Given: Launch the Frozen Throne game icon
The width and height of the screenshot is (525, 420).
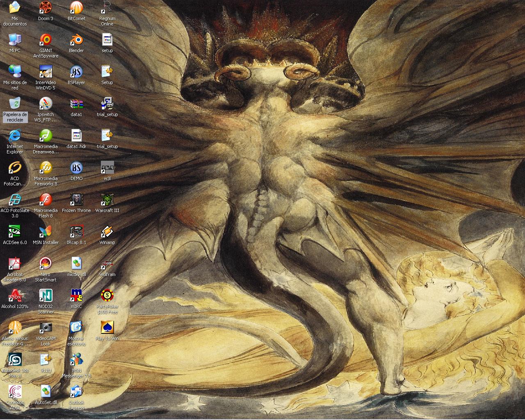Looking at the screenshot, I should pos(76,199).
